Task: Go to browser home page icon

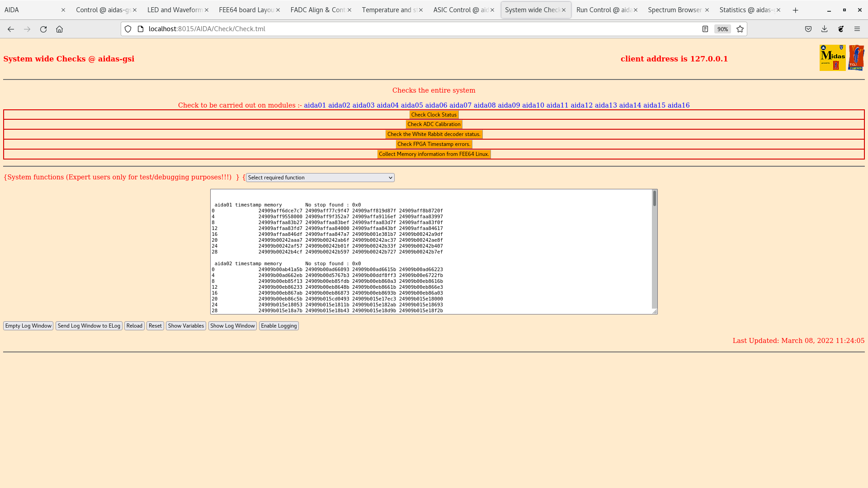Action: (x=59, y=29)
